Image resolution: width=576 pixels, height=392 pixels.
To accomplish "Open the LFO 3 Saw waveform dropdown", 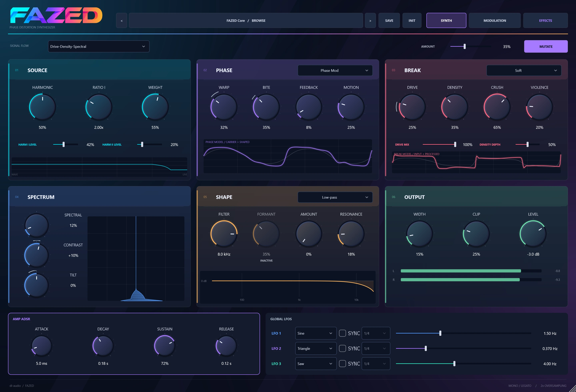I will [316, 364].
